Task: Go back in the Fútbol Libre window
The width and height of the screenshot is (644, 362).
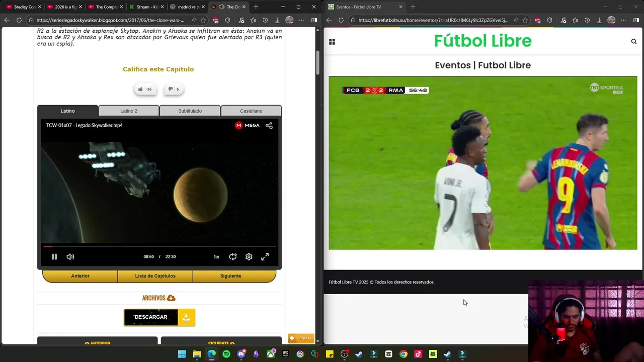Action: [x=329, y=20]
